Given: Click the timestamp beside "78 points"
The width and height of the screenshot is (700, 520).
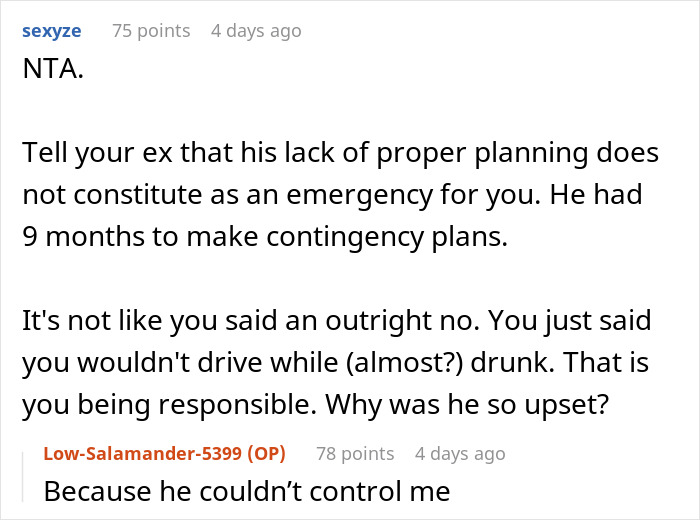Looking at the screenshot, I should click(x=460, y=453).
